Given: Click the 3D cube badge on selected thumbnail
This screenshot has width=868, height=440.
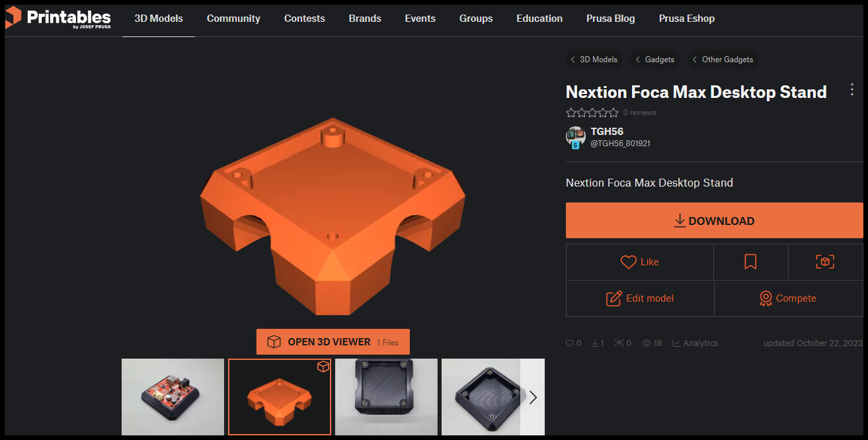Looking at the screenshot, I should click(323, 367).
